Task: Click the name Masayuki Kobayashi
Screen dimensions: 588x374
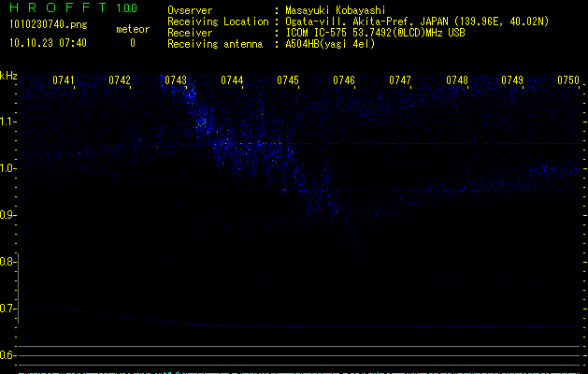Action: coord(336,10)
